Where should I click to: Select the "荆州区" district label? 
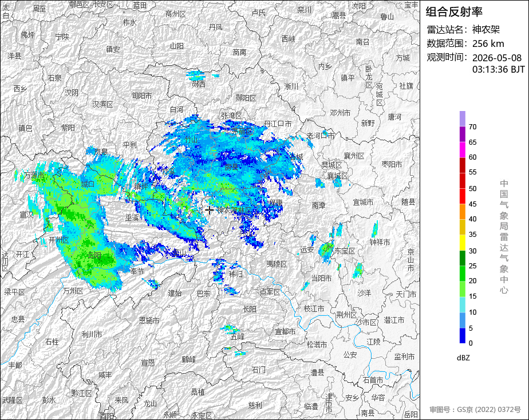point(346,315)
